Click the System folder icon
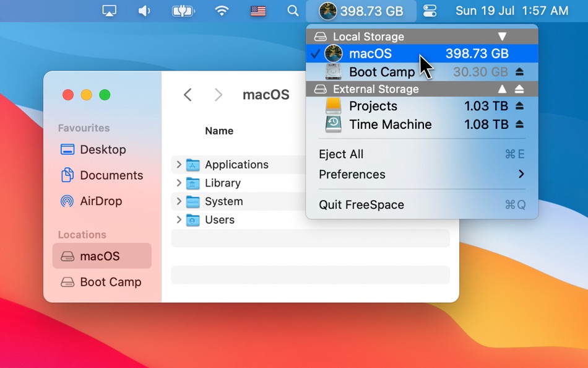 pyautogui.click(x=192, y=201)
